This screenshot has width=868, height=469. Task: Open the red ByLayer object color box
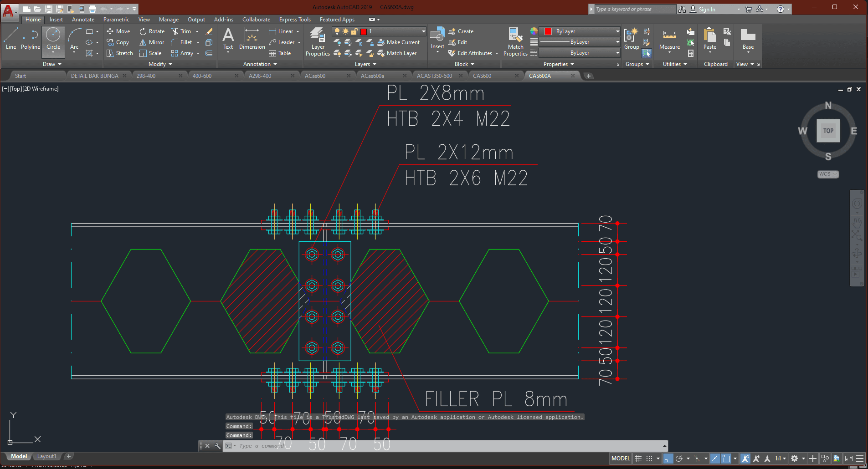(580, 31)
